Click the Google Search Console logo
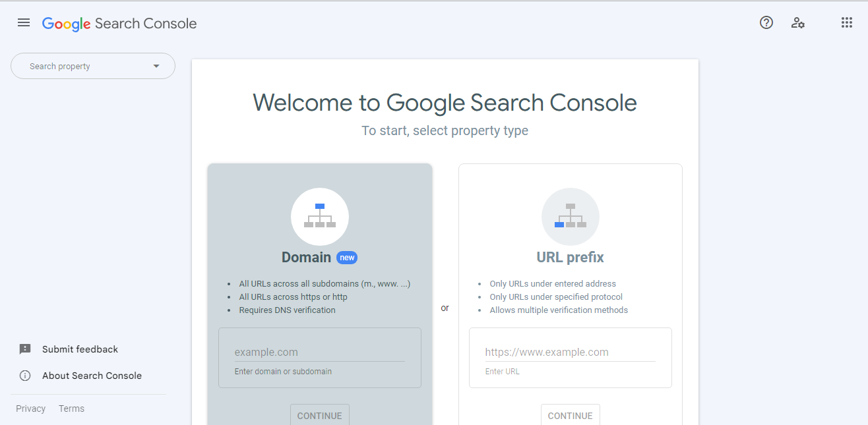 click(x=119, y=24)
